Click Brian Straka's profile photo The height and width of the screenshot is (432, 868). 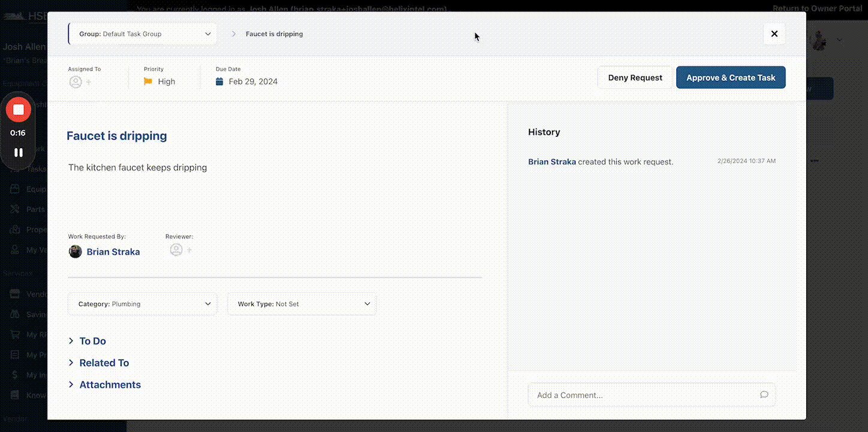click(76, 251)
